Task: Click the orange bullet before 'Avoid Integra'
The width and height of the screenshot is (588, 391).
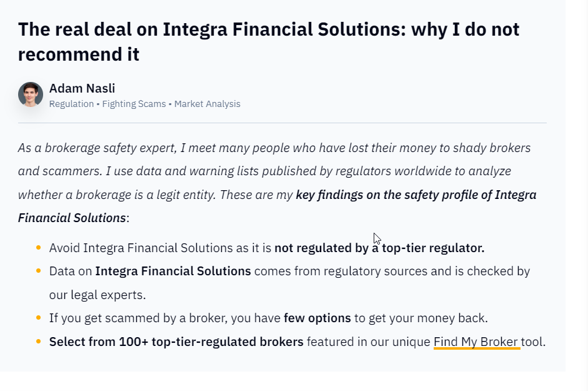Action: (x=38, y=247)
